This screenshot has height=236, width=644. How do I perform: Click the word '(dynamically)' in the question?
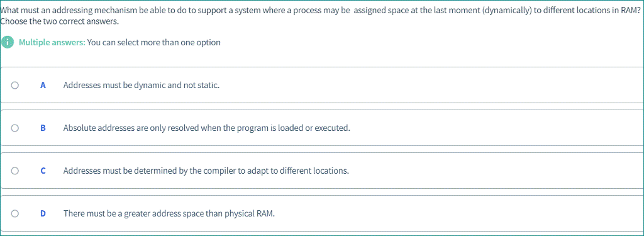pos(508,11)
